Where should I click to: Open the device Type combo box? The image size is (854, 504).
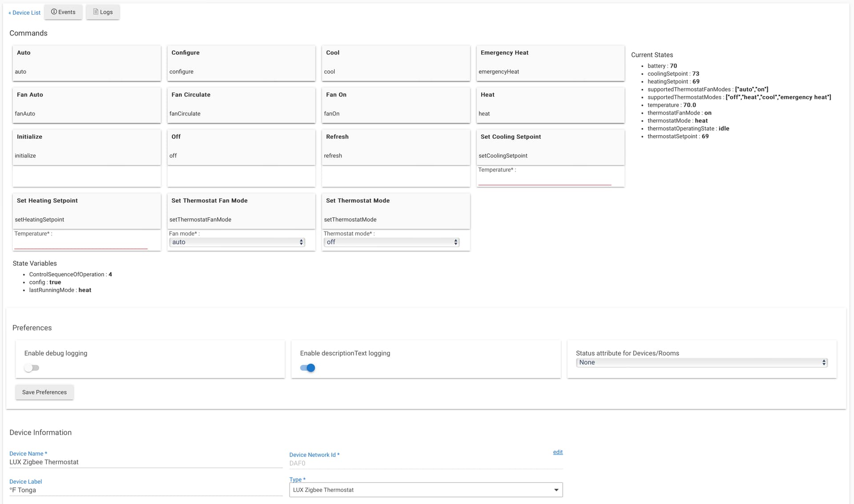click(426, 490)
